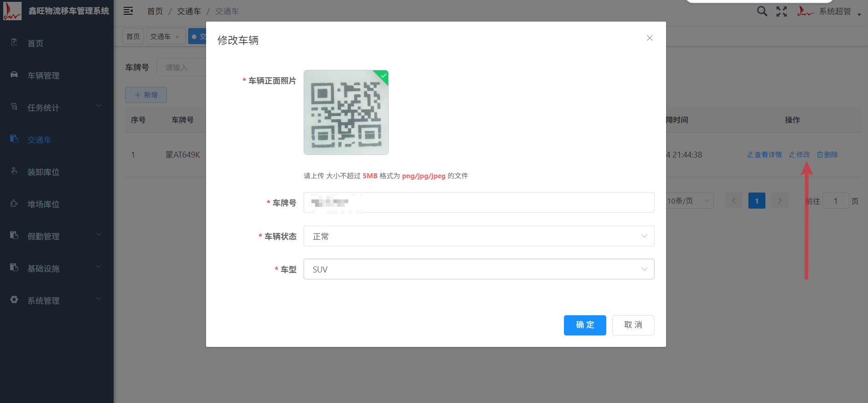Click the 车牌号 search input

point(182,68)
